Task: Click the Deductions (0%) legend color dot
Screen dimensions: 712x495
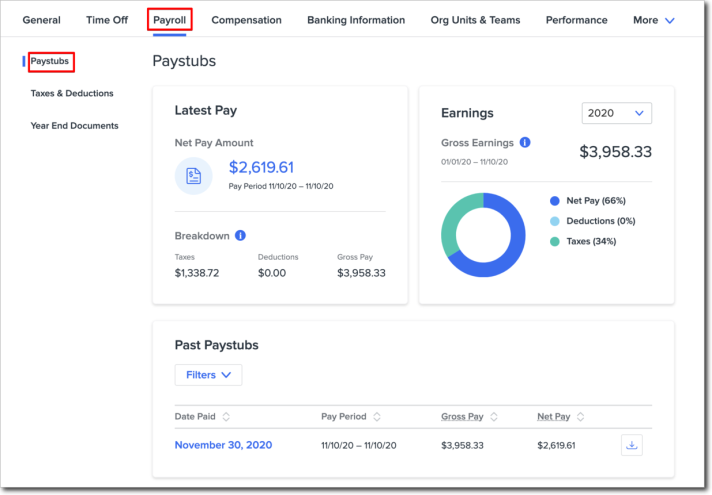Action: point(554,221)
